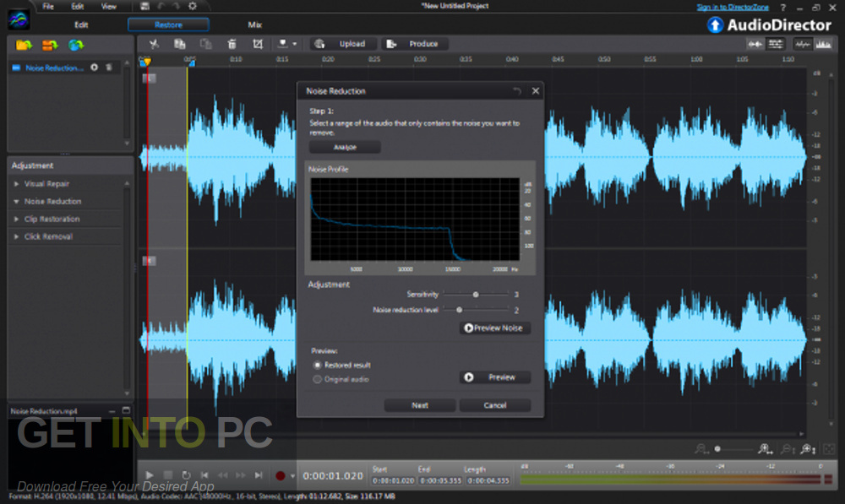This screenshot has height=504, width=845.
Task: Click horizontal zoom in magnifier icon
Action: 764,448
